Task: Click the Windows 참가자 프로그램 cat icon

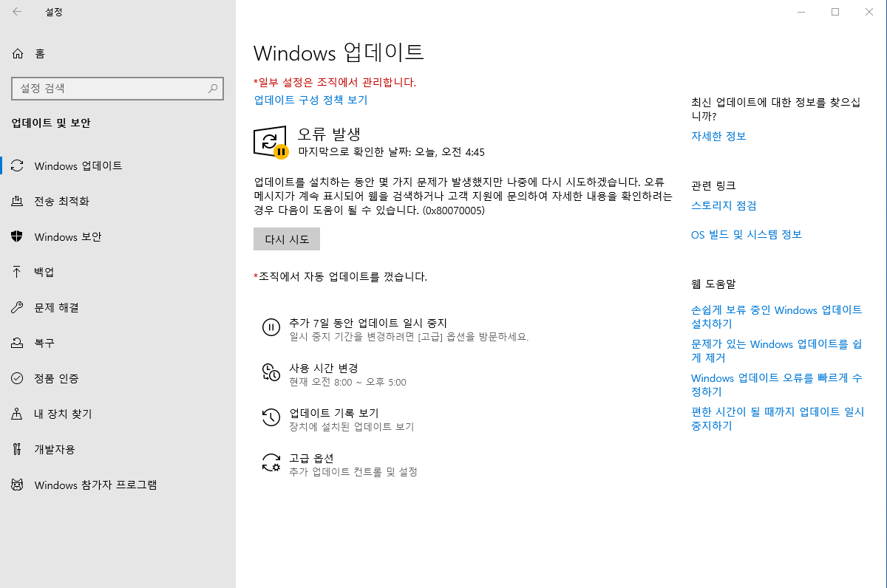Action: tap(18, 485)
